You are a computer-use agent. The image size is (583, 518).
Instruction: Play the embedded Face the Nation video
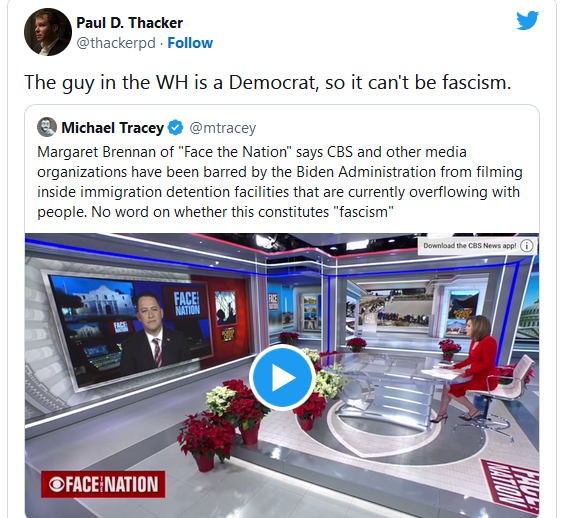point(283,377)
